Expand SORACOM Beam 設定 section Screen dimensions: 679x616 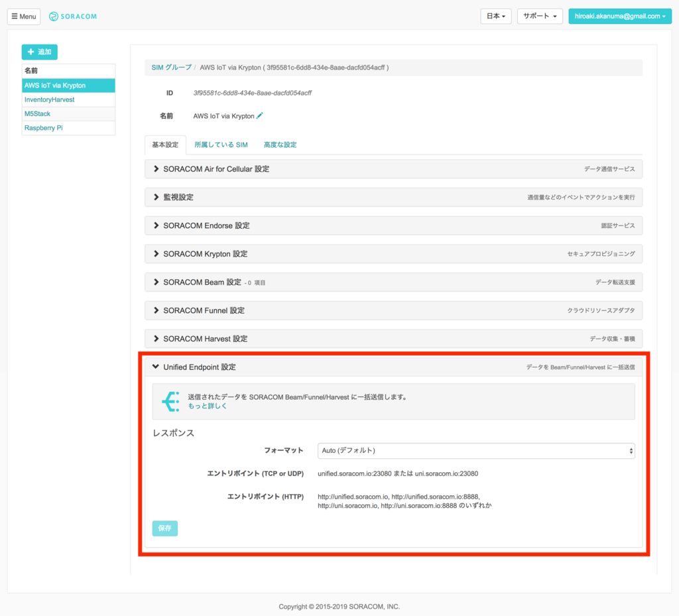click(393, 282)
